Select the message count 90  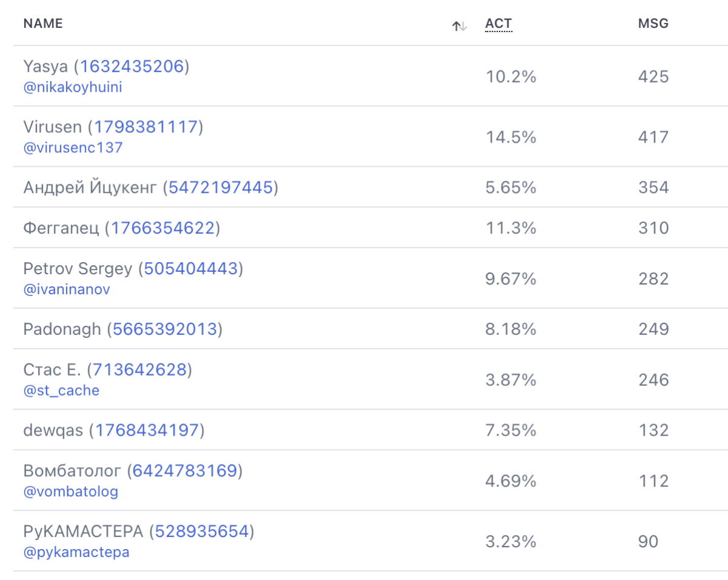point(648,542)
